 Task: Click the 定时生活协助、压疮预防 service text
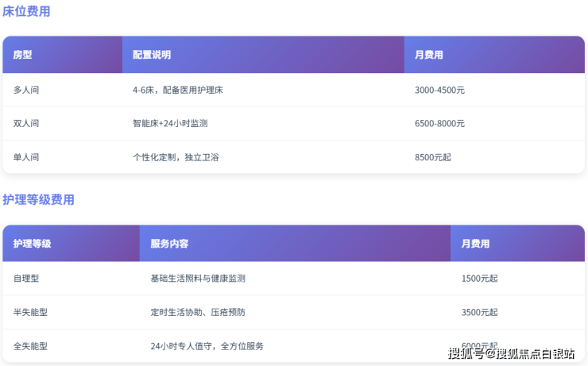[x=197, y=312]
